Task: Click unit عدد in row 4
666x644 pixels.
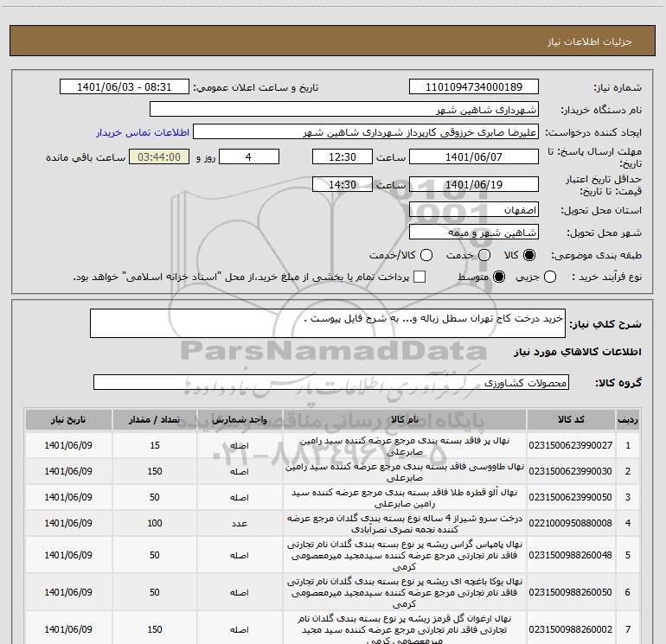Action: (240, 524)
